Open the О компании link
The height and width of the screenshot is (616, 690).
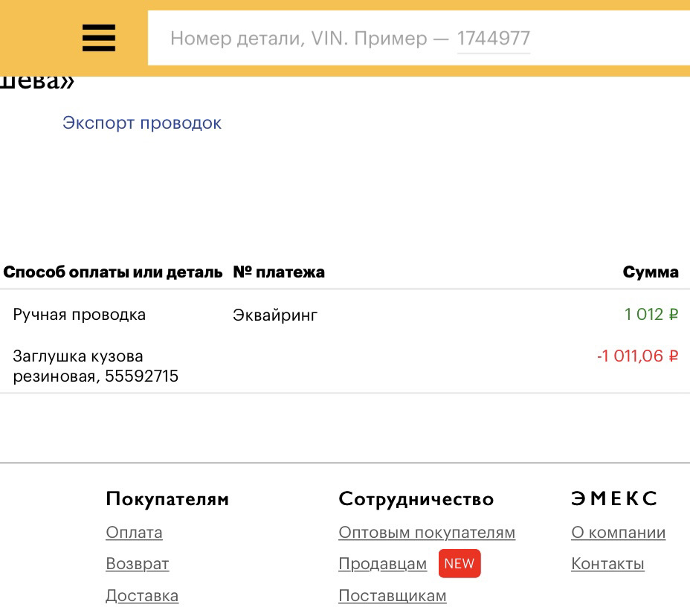click(x=618, y=532)
